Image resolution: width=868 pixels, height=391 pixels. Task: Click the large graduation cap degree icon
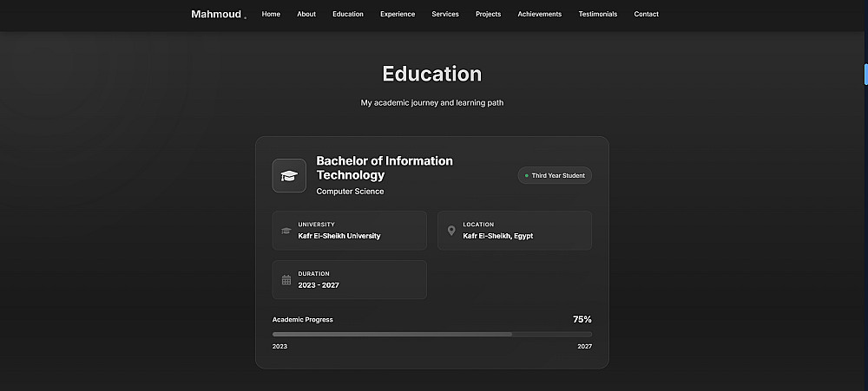(x=289, y=175)
